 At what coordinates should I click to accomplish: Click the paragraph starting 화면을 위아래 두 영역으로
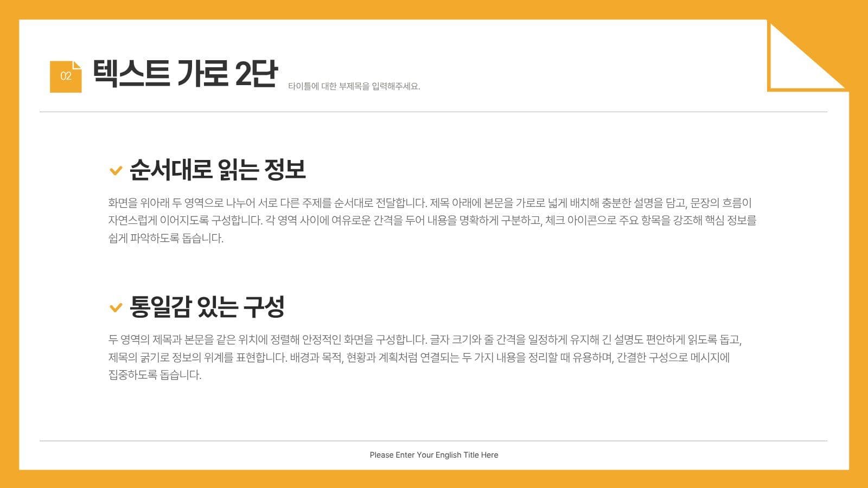(432, 221)
